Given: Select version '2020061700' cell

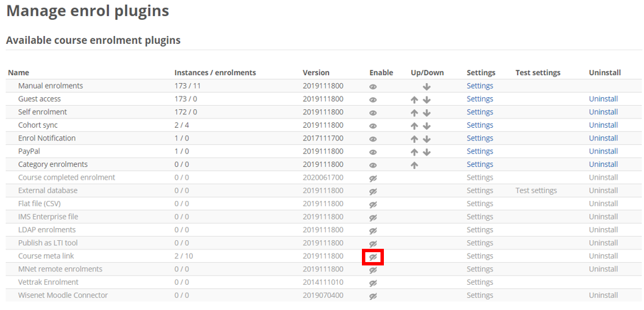Looking at the screenshot, I should [x=323, y=178].
